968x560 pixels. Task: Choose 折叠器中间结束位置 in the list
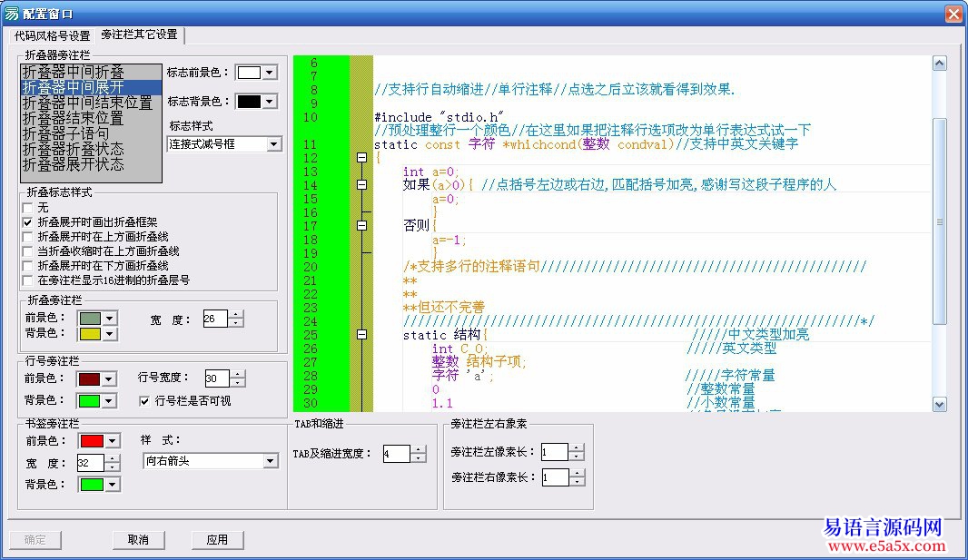pos(92,103)
